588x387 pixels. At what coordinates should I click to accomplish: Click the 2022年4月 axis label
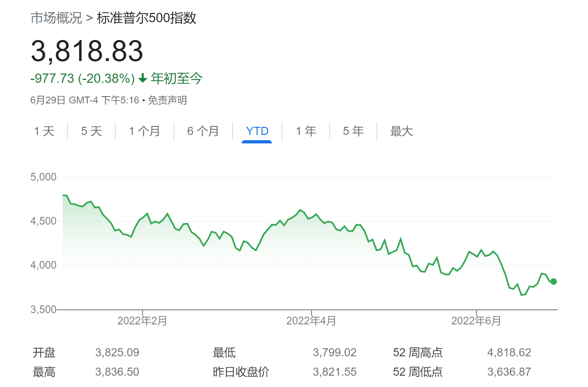[311, 321]
